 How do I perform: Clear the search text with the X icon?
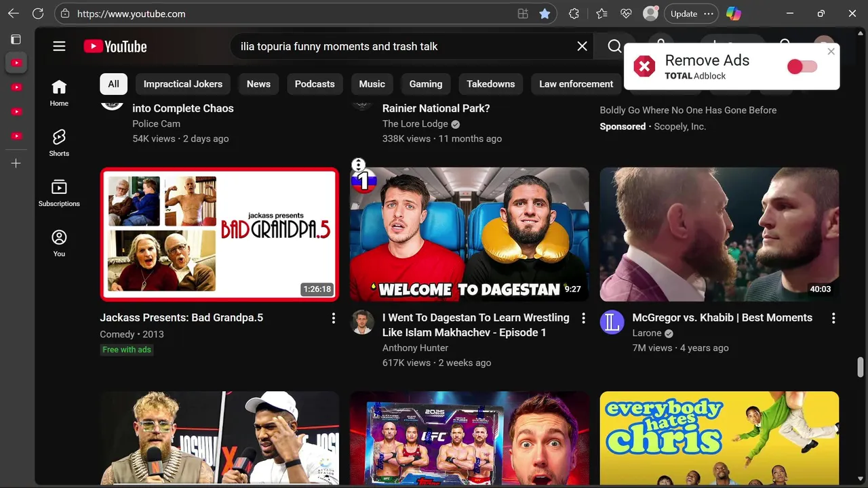point(582,46)
